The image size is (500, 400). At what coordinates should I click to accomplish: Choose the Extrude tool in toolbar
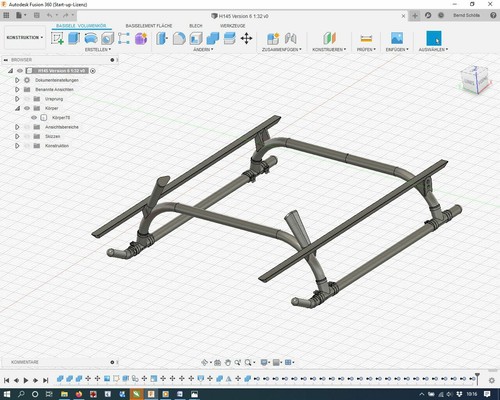pyautogui.click(x=74, y=38)
